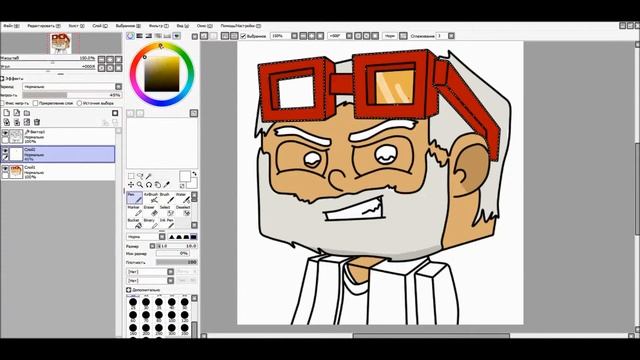
Task: Select the Ink Pen tool
Action: (x=167, y=224)
